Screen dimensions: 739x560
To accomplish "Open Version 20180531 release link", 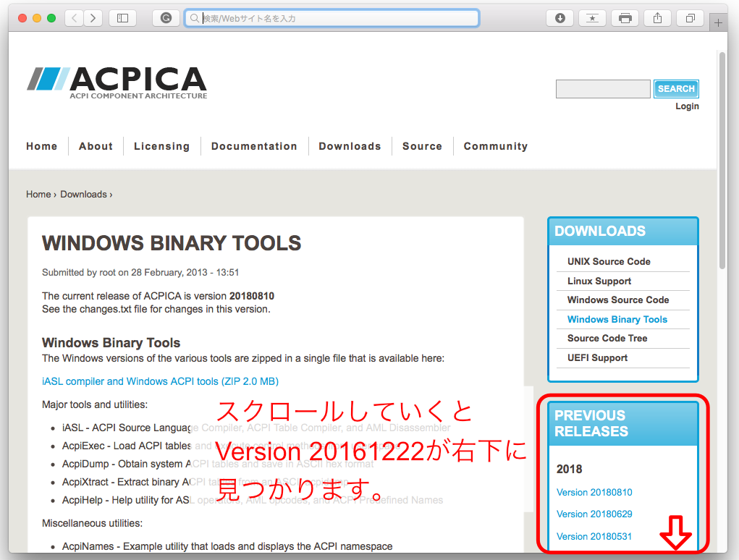I will 594,537.
